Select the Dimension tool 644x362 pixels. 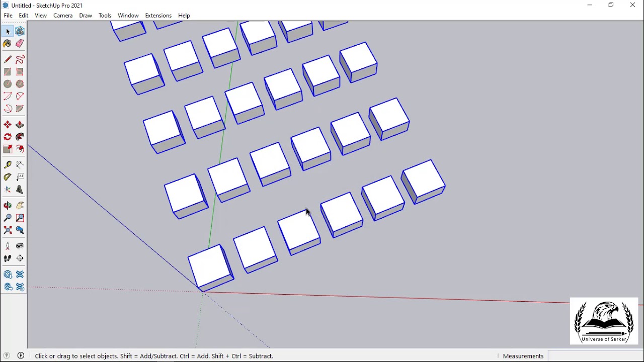[20, 165]
